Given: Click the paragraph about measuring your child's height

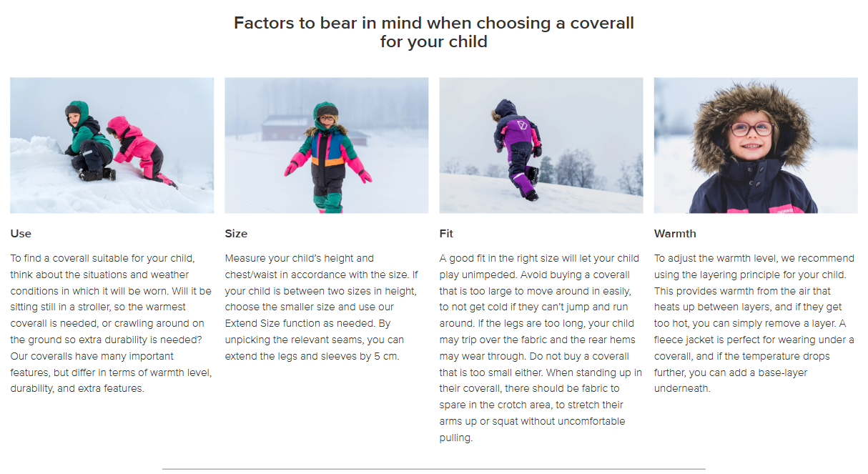Looking at the screenshot, I should pos(321,307).
